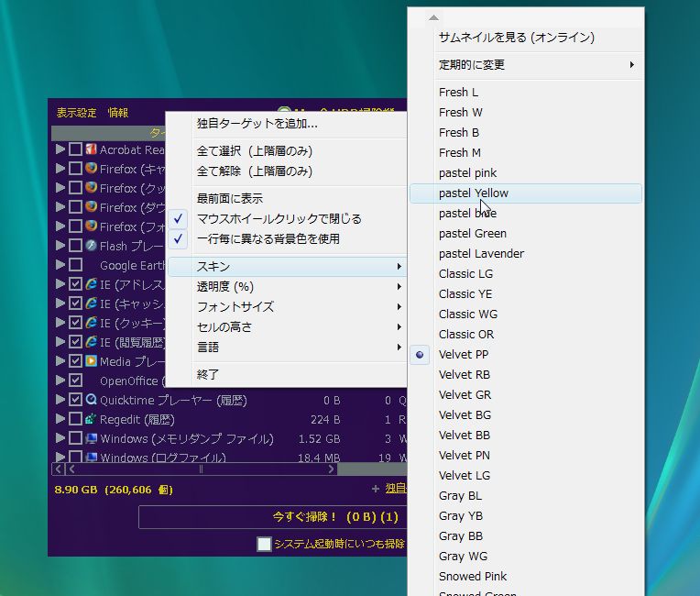Open the 定期的に変更 submenu
This screenshot has width=700, height=596.
(x=525, y=65)
